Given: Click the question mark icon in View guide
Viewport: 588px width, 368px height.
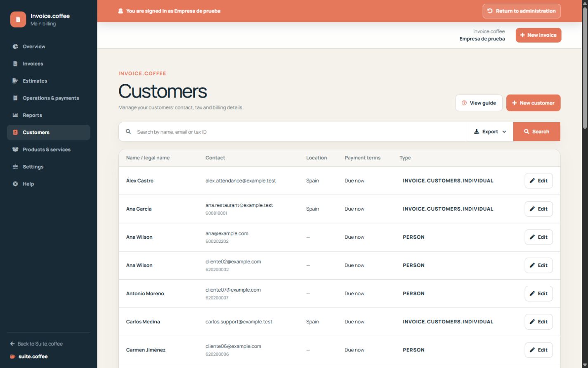Looking at the screenshot, I should (464, 103).
